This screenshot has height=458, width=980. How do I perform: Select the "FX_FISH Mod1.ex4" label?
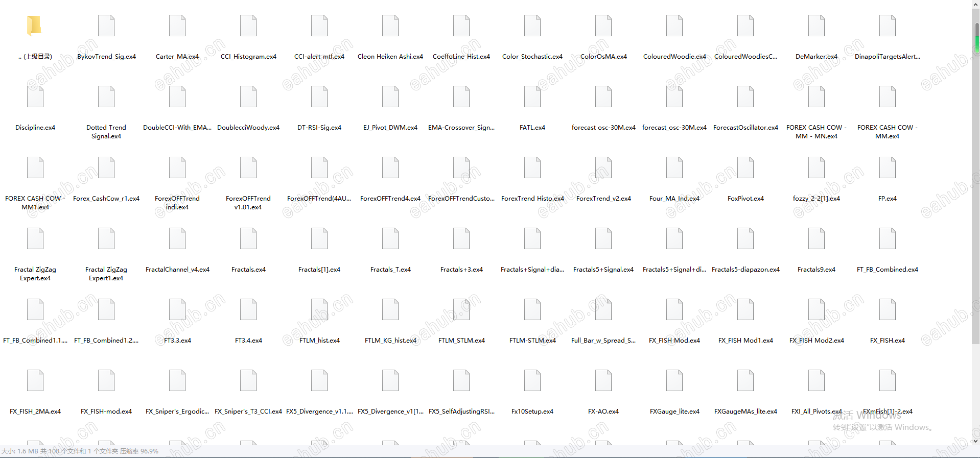click(745, 341)
